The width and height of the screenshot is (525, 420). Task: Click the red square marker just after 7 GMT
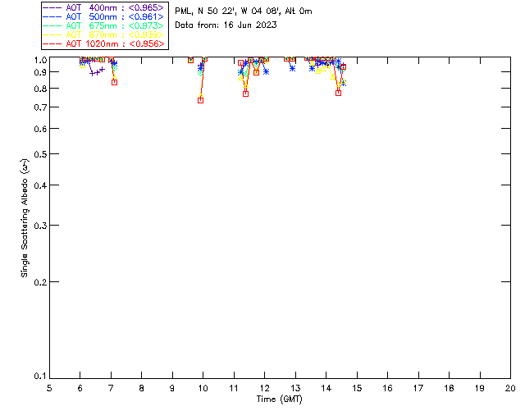[x=114, y=82]
